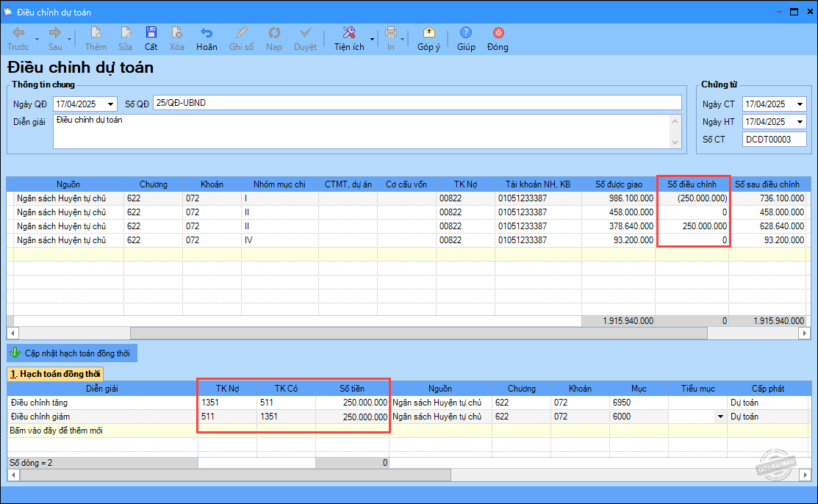
Task: Expand the Tiện ích dropdown arrow
Action: [372, 38]
